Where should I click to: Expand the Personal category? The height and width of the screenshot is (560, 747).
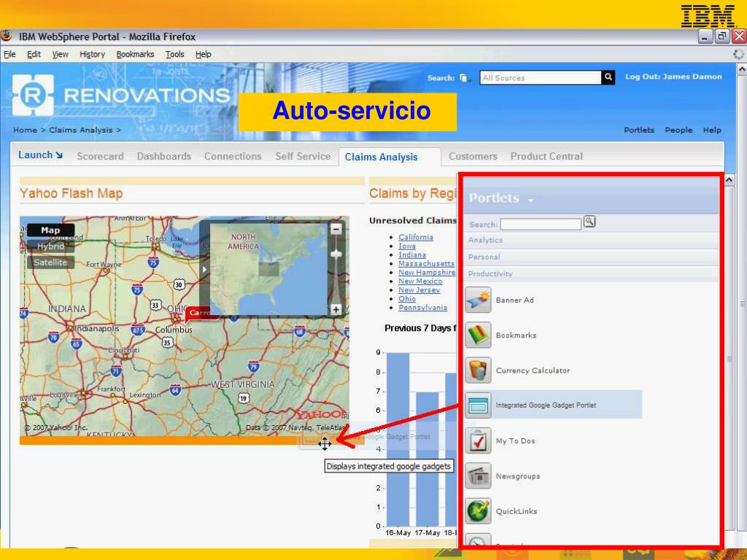click(484, 257)
